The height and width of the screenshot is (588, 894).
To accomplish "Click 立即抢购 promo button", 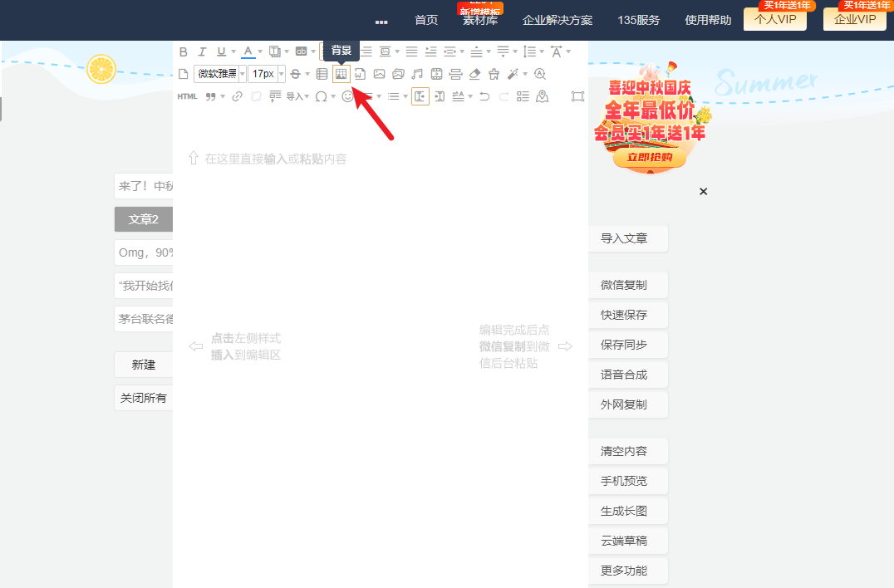I will click(650, 157).
